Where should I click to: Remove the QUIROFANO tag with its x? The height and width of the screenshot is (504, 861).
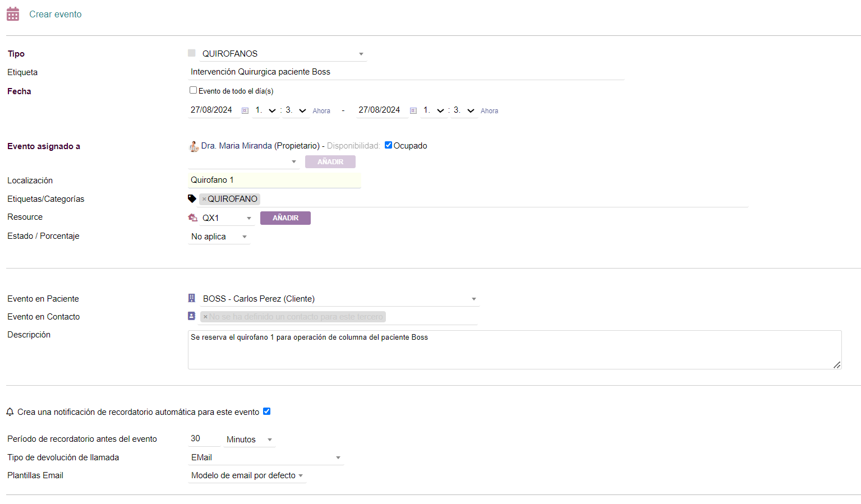click(204, 199)
